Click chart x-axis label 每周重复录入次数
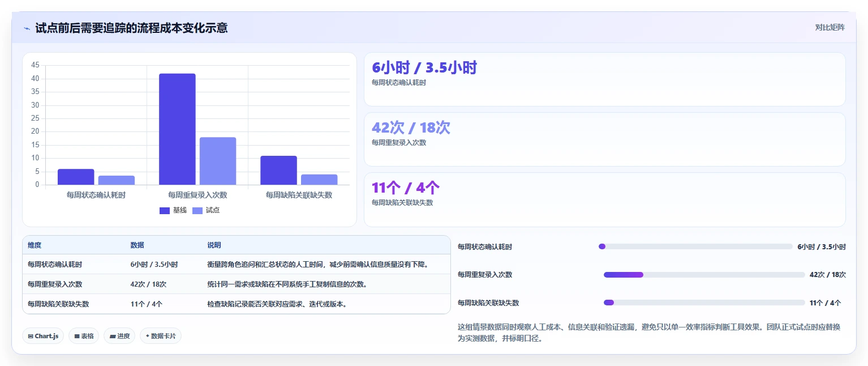 197,195
